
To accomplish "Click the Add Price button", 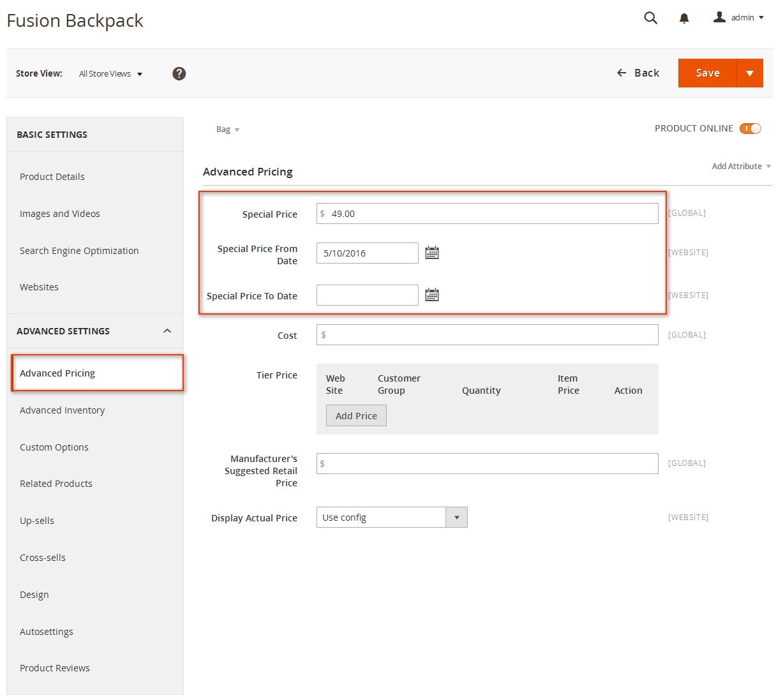I will pyautogui.click(x=356, y=415).
